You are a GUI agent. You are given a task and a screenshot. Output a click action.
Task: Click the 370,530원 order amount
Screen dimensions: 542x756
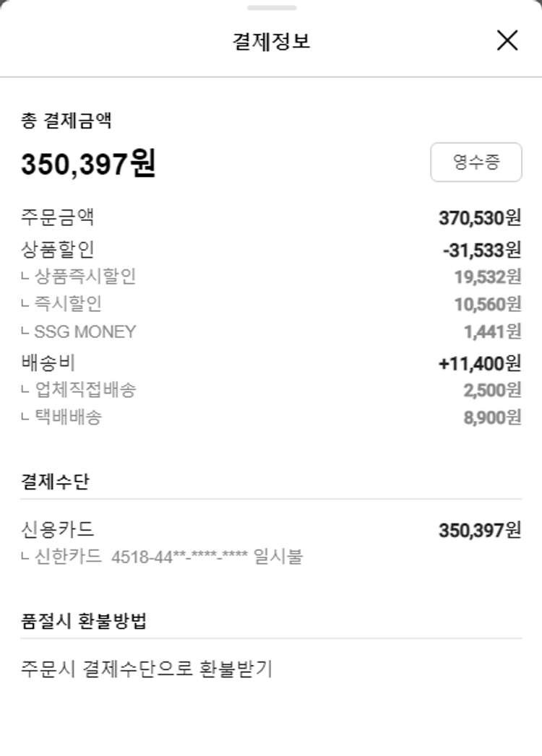(x=479, y=217)
